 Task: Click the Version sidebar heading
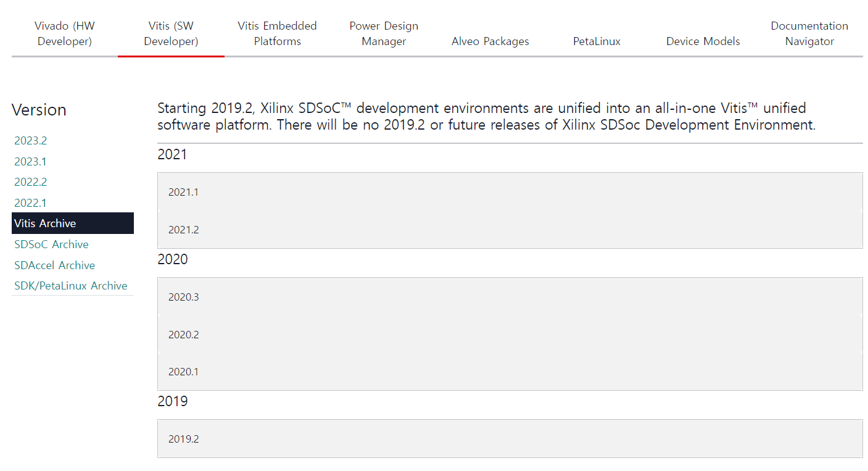pos(39,110)
